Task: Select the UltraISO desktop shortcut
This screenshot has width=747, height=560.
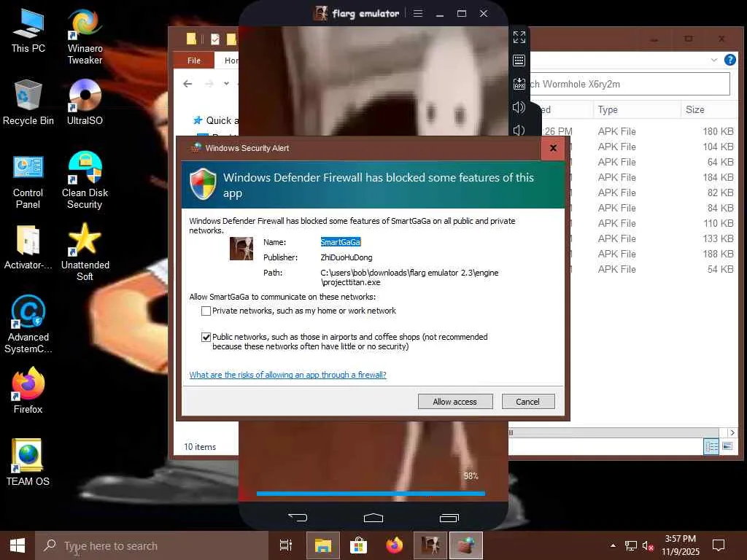Action: 85,103
